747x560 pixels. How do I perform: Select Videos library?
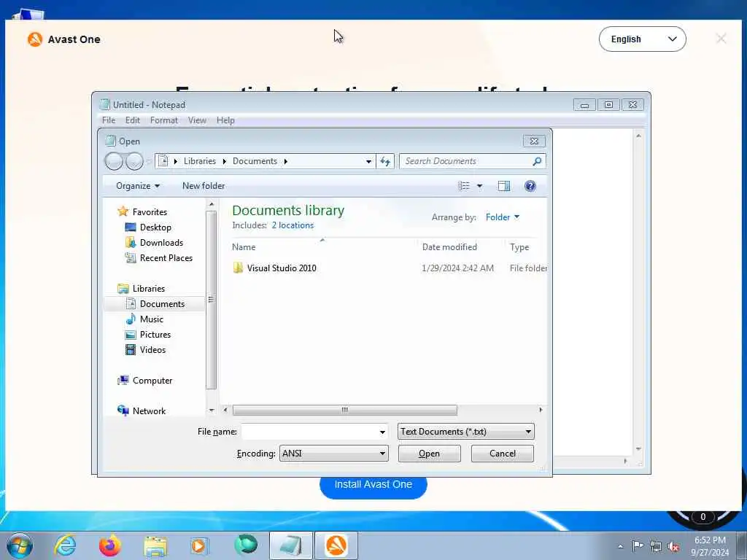click(x=152, y=350)
